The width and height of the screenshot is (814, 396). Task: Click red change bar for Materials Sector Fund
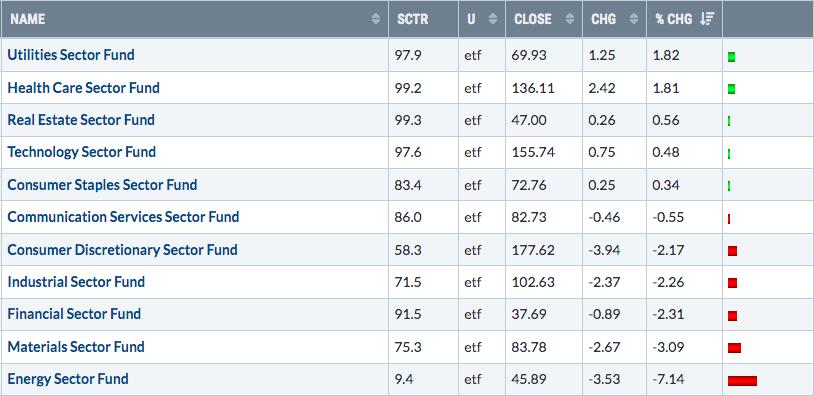(734, 348)
